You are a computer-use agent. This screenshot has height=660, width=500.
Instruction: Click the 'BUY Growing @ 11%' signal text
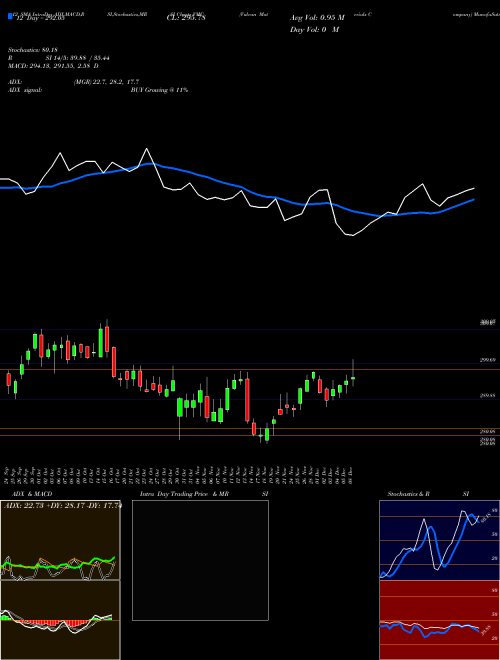pyautogui.click(x=159, y=90)
